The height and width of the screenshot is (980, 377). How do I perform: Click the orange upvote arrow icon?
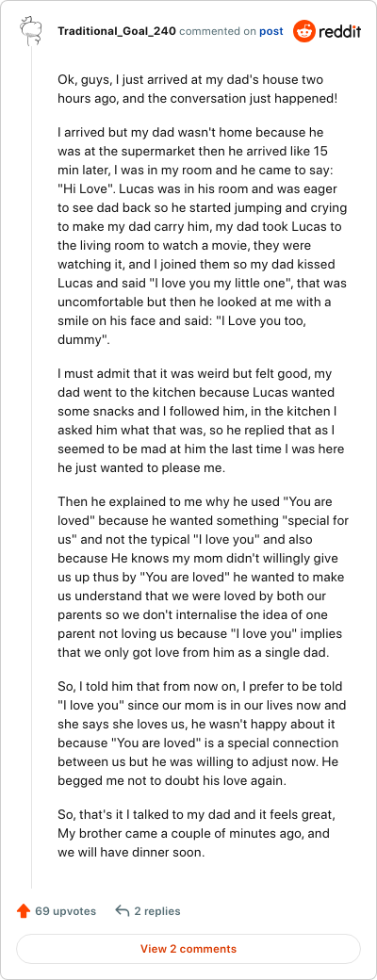click(x=24, y=910)
